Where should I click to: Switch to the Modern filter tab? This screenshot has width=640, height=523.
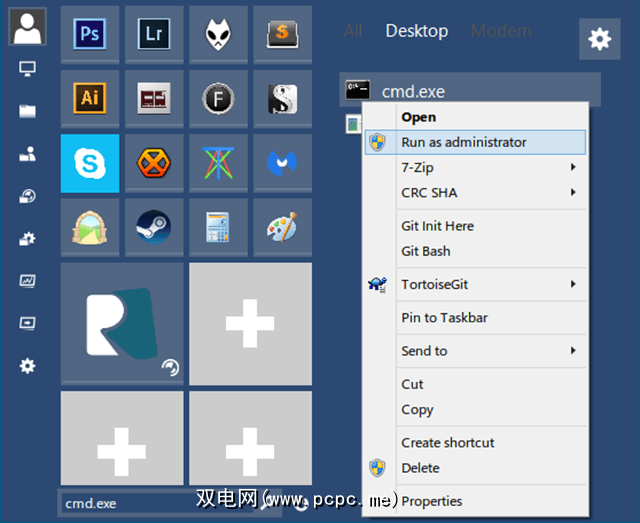501,31
